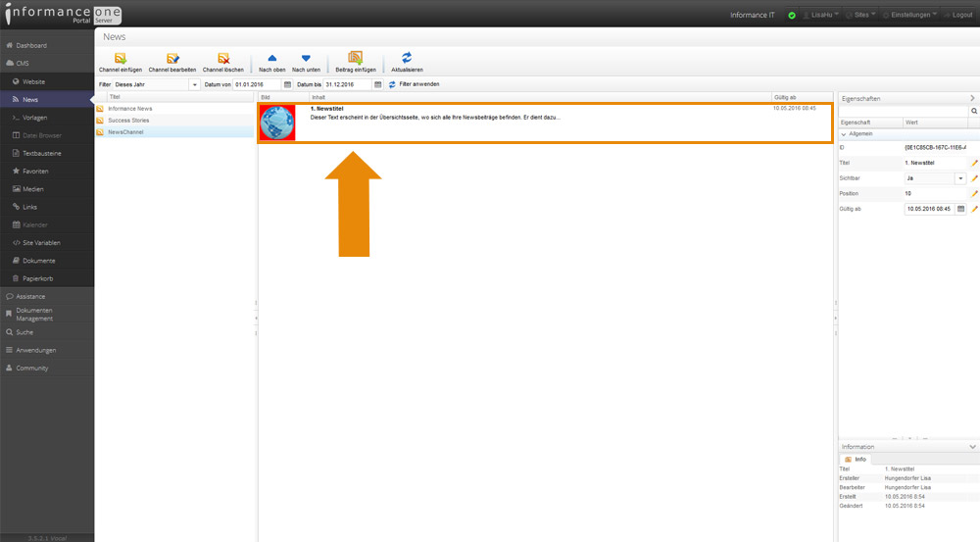Click the Channel bearbeiten icon
The image size is (980, 542).
click(x=172, y=59)
